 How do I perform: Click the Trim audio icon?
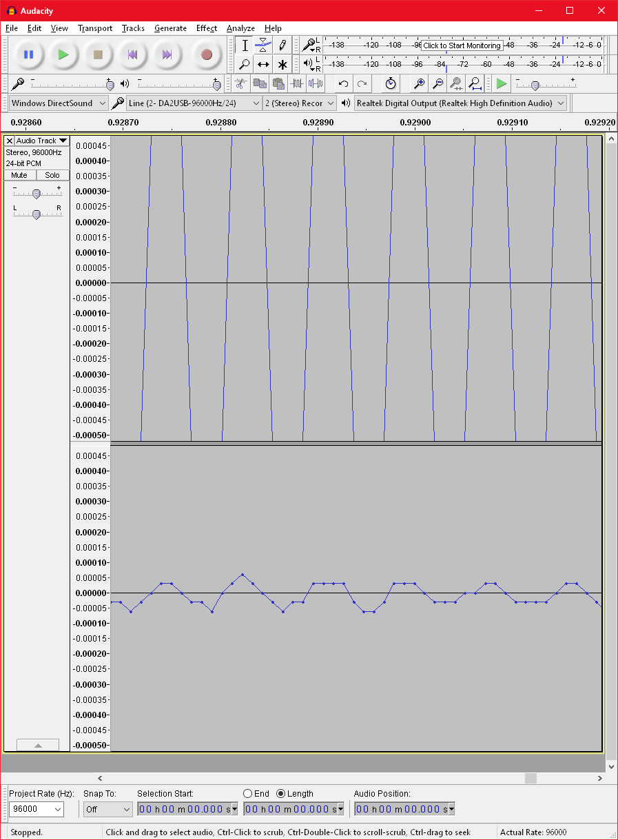(x=297, y=83)
